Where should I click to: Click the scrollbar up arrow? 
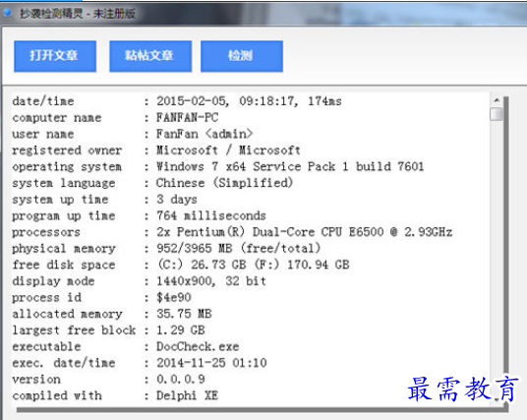pyautogui.click(x=497, y=100)
